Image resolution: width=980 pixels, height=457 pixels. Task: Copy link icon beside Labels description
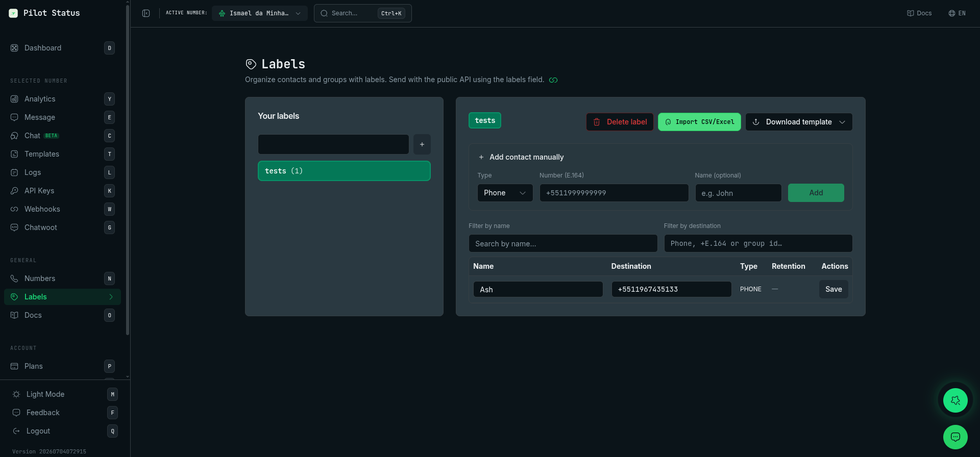coord(553,80)
